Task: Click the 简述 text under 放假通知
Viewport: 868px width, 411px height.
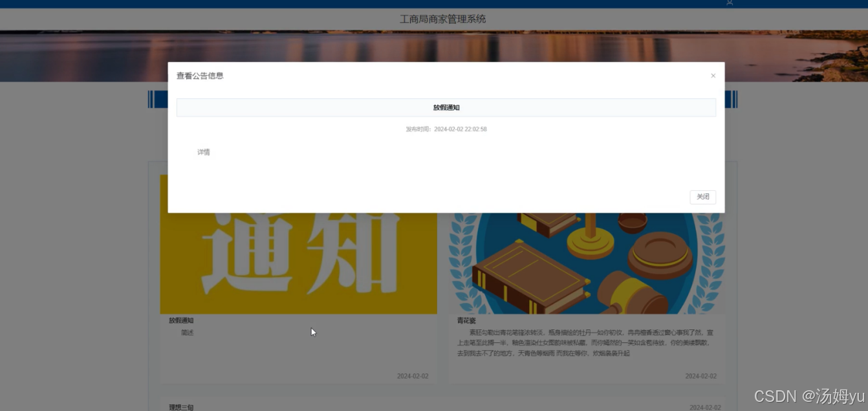Action: pos(188,333)
